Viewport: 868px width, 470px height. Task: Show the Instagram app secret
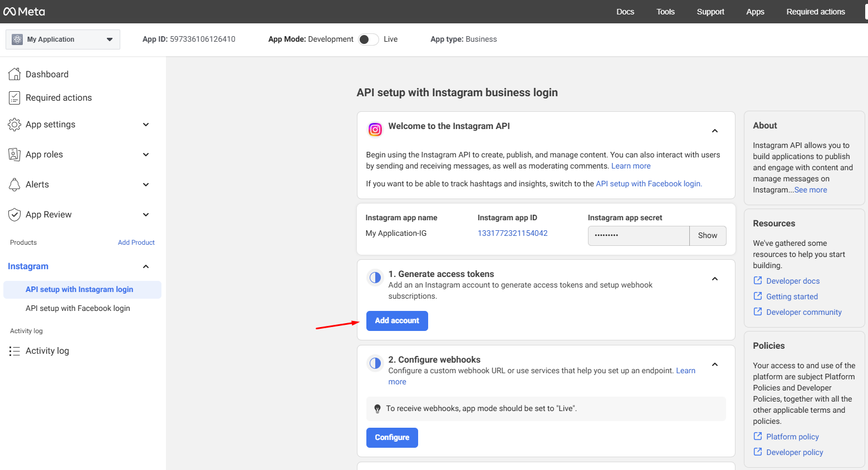(707, 236)
